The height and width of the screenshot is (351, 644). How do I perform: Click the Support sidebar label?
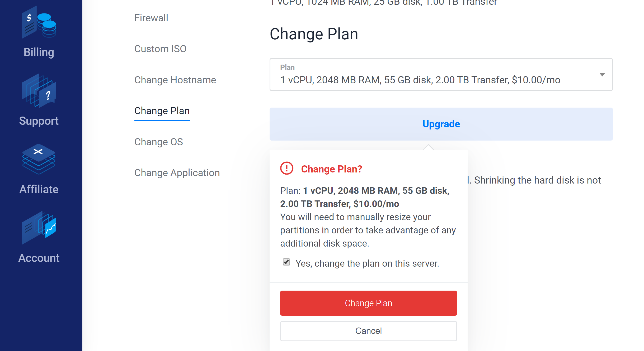[39, 121]
